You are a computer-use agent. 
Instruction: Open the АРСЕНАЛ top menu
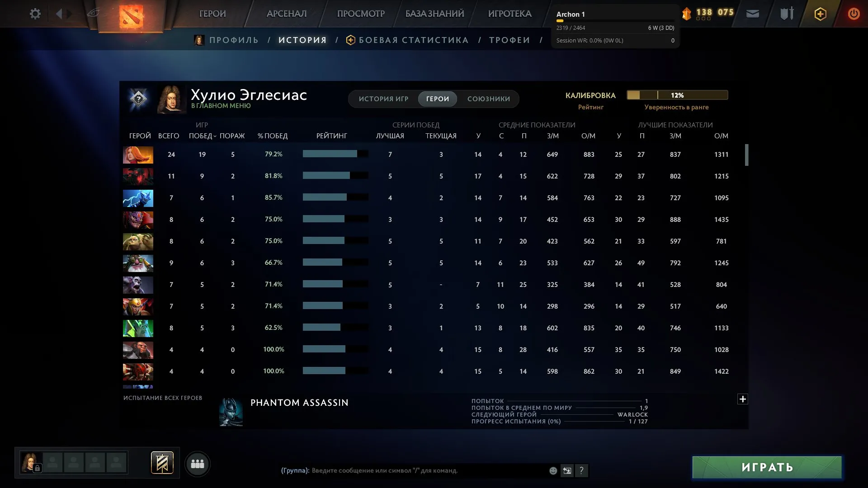[x=287, y=14]
